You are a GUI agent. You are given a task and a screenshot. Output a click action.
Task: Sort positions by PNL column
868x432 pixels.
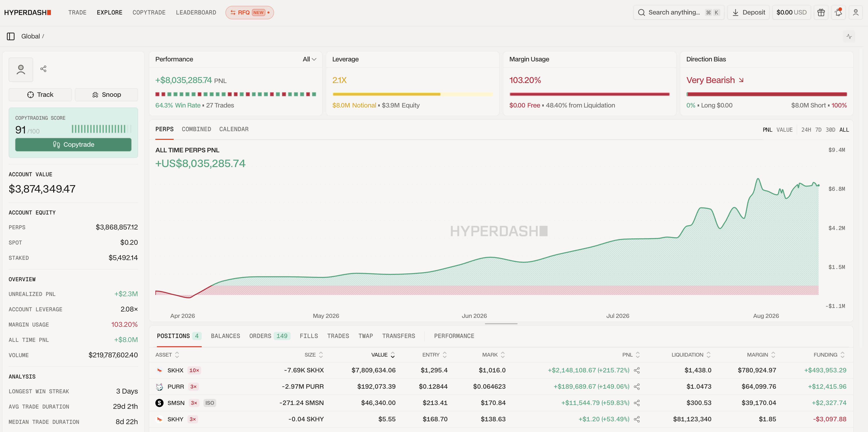631,355
